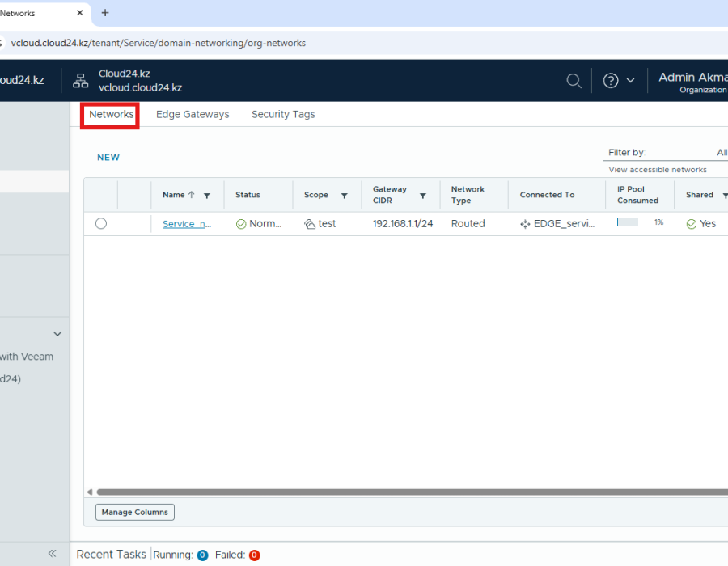Click the NEW network button
The height and width of the screenshot is (566, 728).
click(108, 158)
